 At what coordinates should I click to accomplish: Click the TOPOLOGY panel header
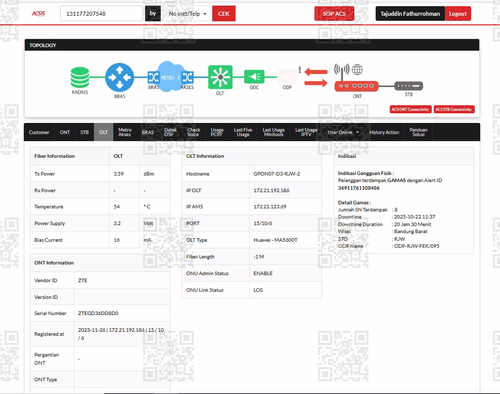pos(252,45)
